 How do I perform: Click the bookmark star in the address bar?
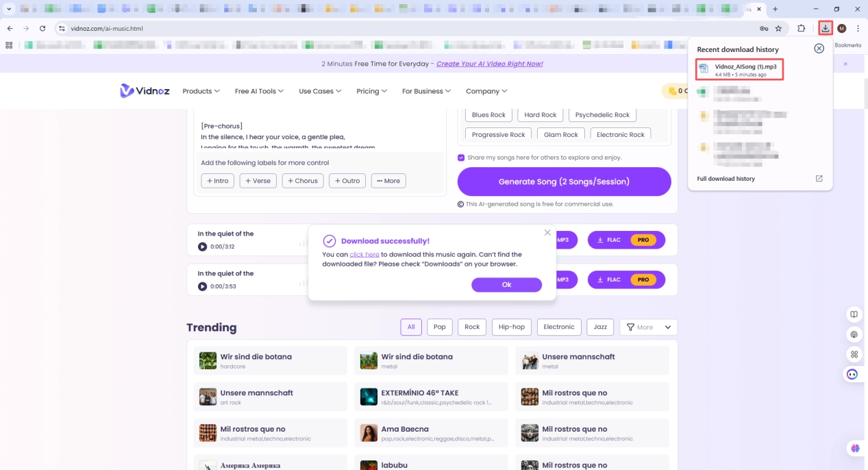pyautogui.click(x=779, y=28)
